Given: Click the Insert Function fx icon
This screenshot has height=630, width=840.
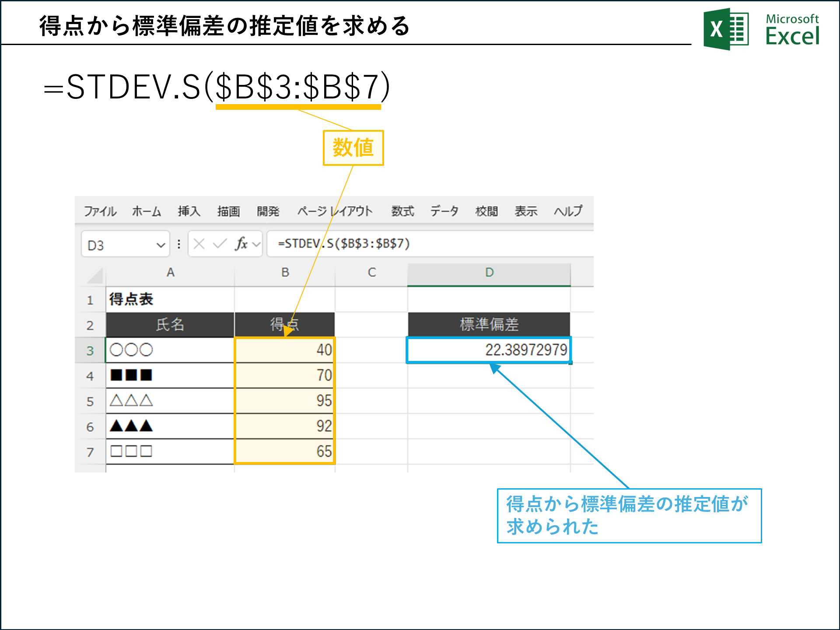Looking at the screenshot, I should [x=241, y=244].
